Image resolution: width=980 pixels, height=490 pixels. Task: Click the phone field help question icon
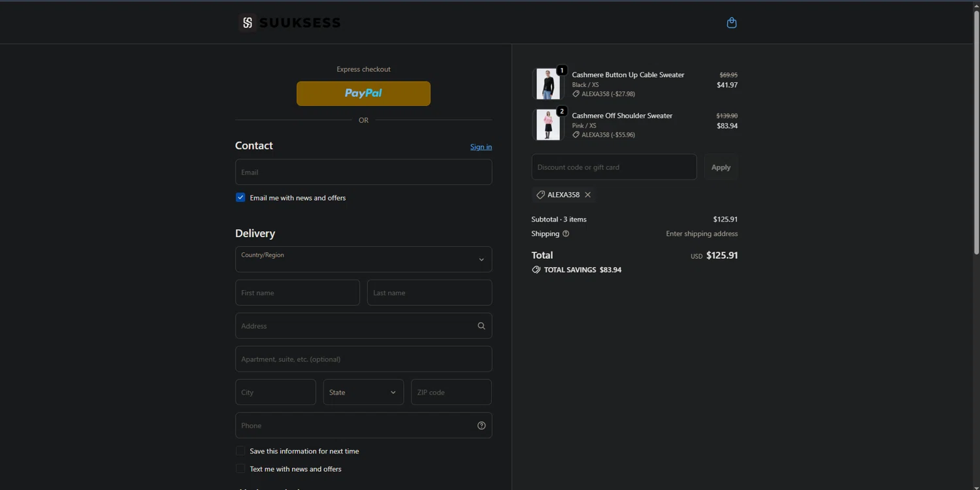coord(482,425)
